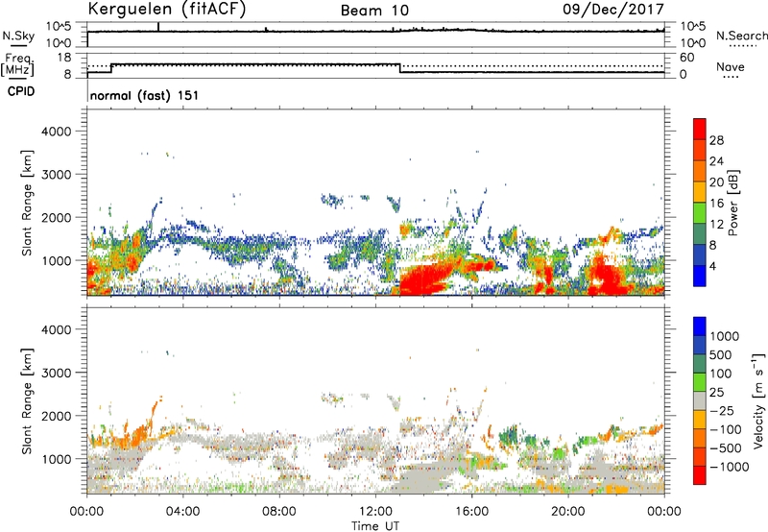Image resolution: width=768 pixels, height=532 pixels.
Task: Click the 'Slant Range [km]' label of power panel
Action: coord(27,203)
